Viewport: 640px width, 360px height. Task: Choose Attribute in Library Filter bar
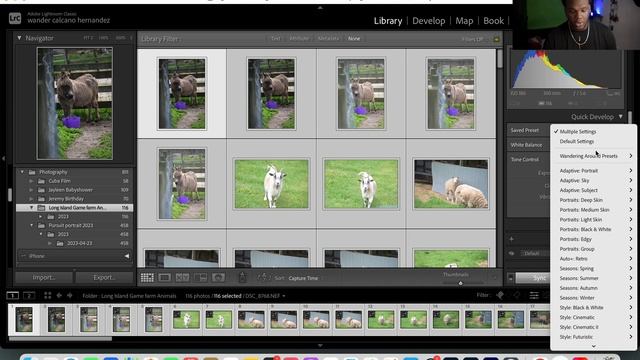[x=299, y=38]
